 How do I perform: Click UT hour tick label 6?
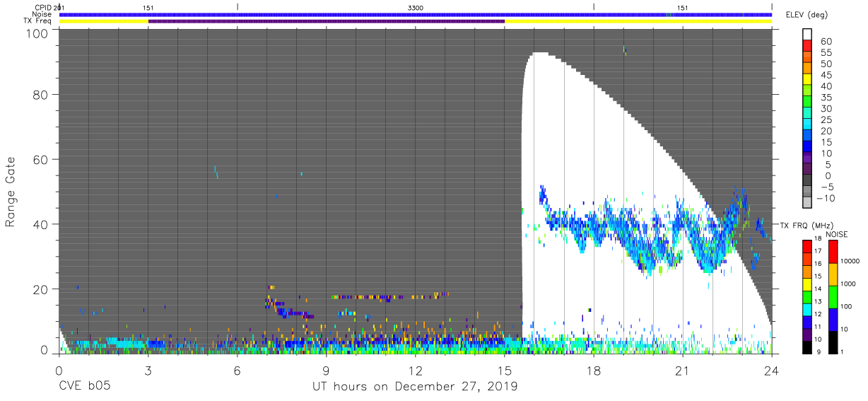[x=237, y=371]
